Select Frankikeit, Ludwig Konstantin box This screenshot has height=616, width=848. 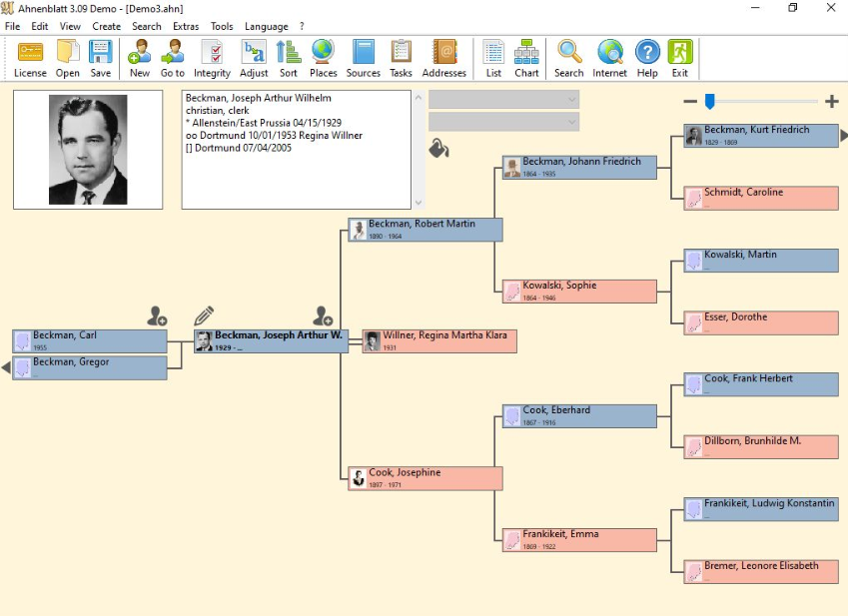pyautogui.click(x=761, y=509)
